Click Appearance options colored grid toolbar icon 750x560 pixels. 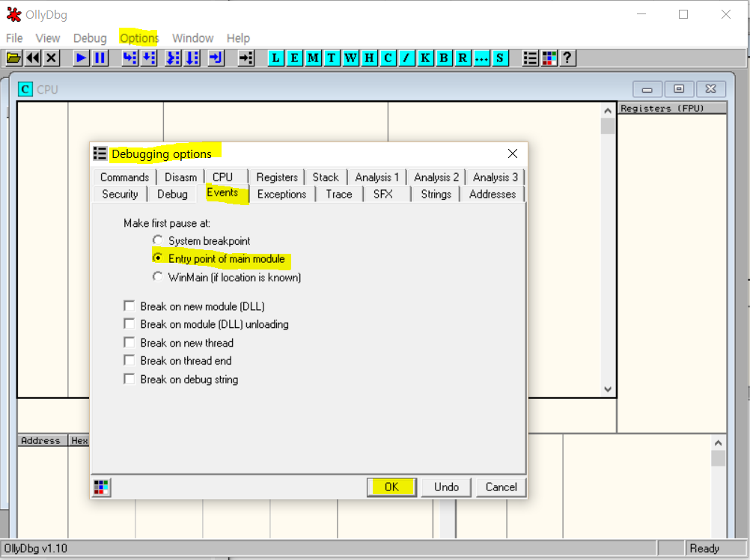click(549, 58)
